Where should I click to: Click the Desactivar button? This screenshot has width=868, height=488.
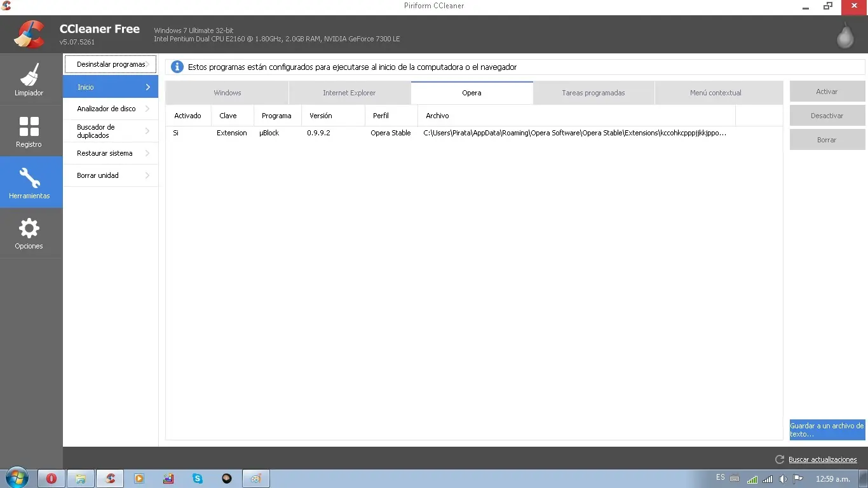coord(827,116)
